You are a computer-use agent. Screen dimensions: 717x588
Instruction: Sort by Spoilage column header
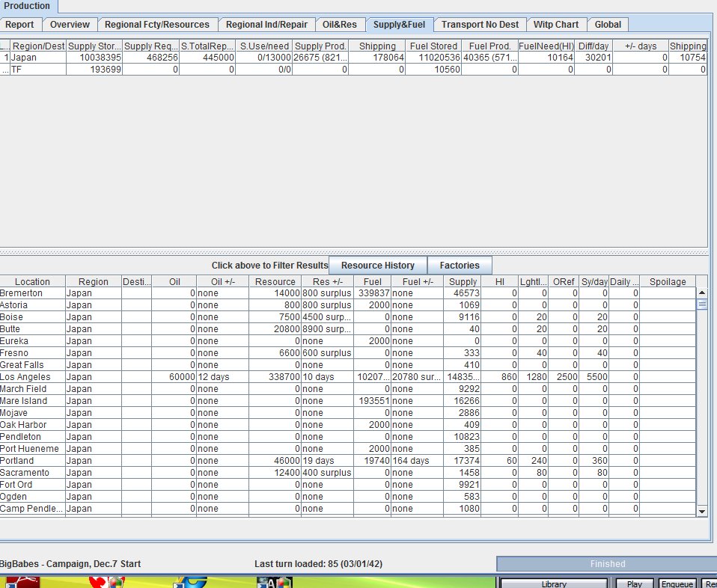pyautogui.click(x=668, y=281)
